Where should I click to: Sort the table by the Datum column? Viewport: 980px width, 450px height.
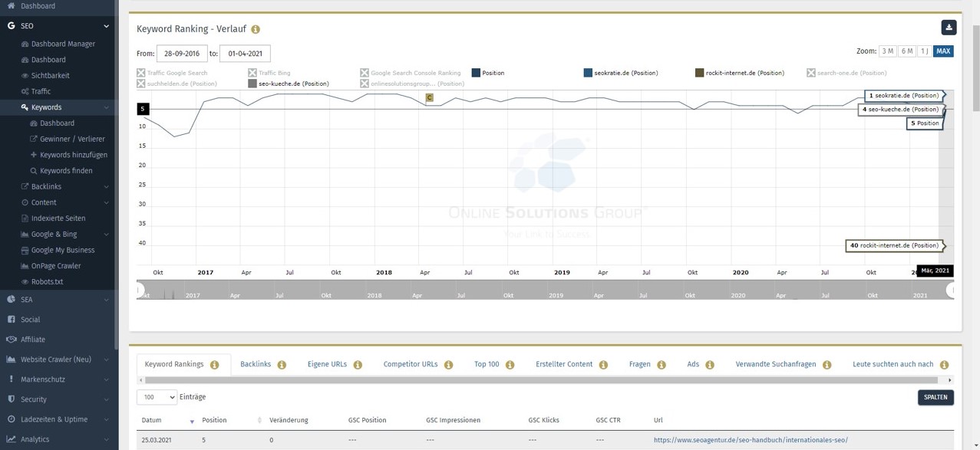166,420
